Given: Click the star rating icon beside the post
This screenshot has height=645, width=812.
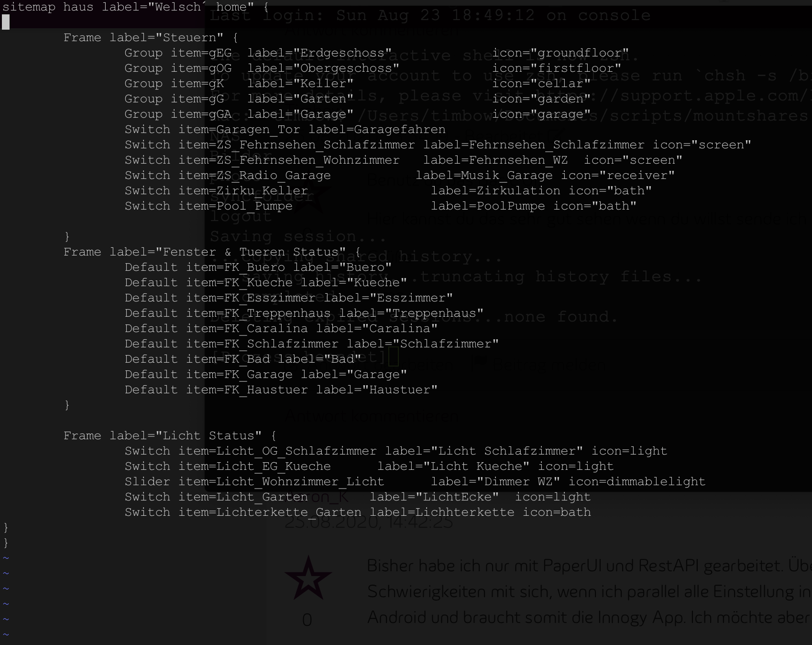Looking at the screenshot, I should click(x=308, y=578).
